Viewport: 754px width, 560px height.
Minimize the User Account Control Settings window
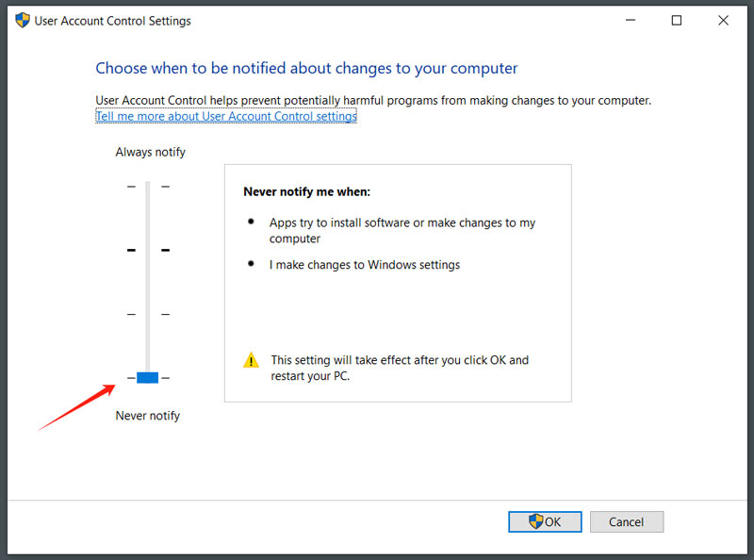tap(631, 20)
